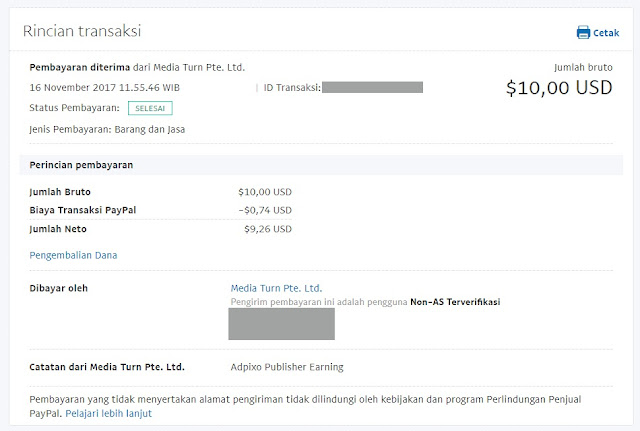
Task: Click the SELESAI payment status badge
Action: [x=151, y=108]
